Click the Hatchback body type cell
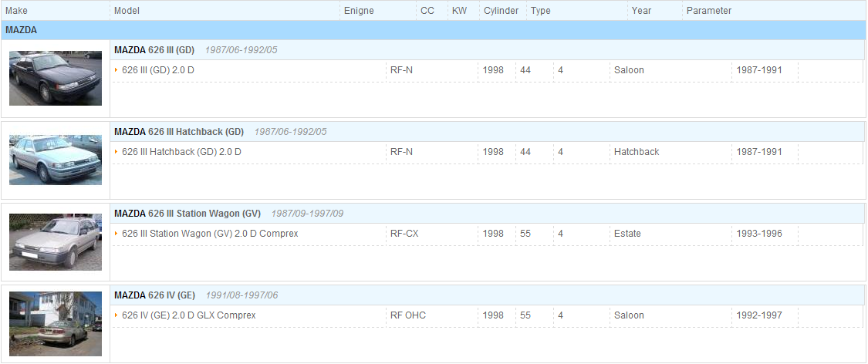The image size is (868, 364). point(637,152)
